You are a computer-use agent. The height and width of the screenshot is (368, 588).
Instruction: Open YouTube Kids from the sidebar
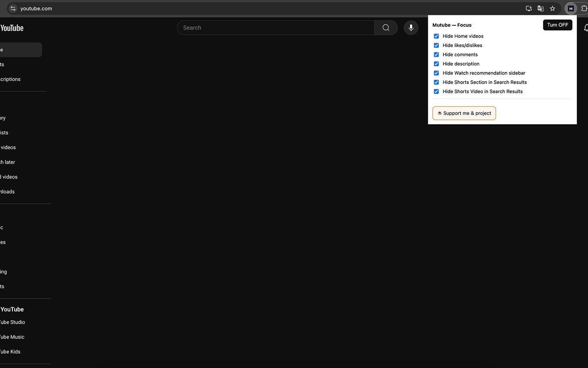[x=10, y=351]
